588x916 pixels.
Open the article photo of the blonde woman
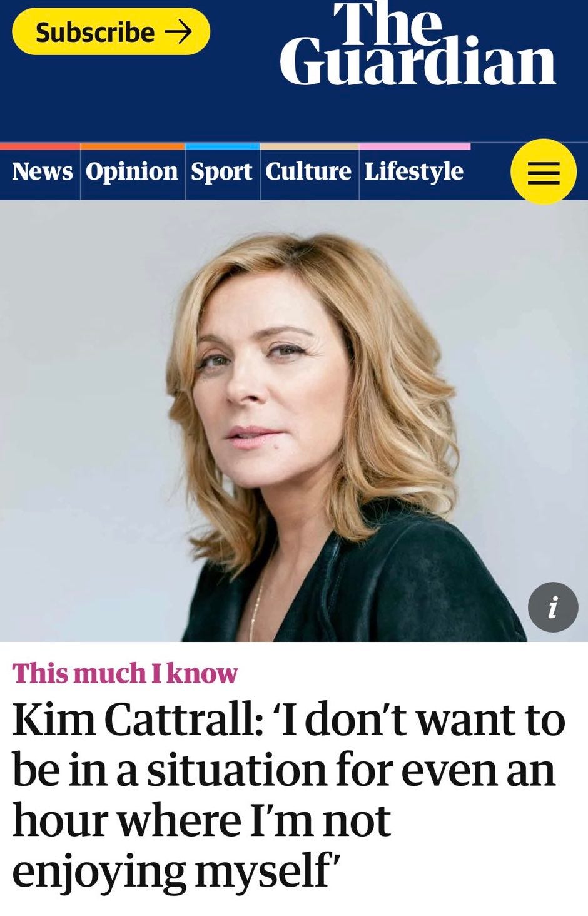pos(294,421)
